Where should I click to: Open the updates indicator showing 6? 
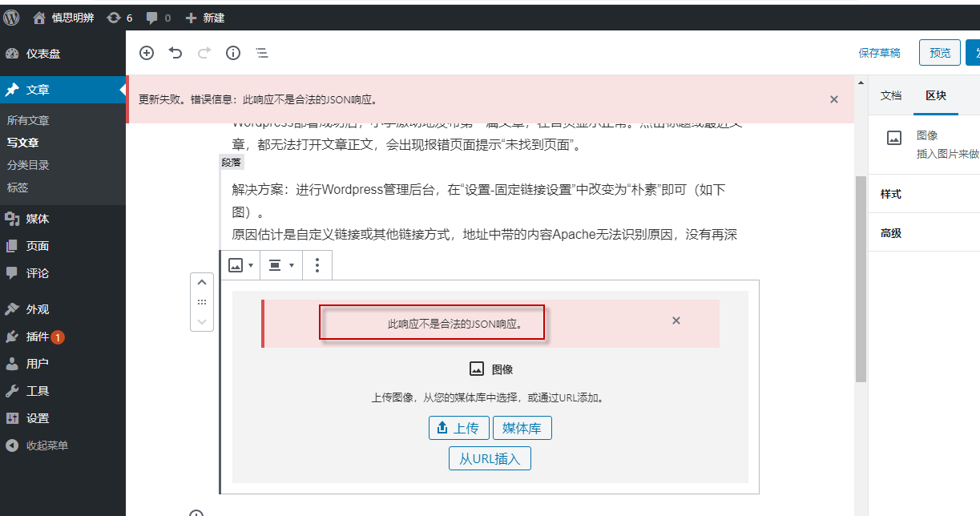[119, 17]
